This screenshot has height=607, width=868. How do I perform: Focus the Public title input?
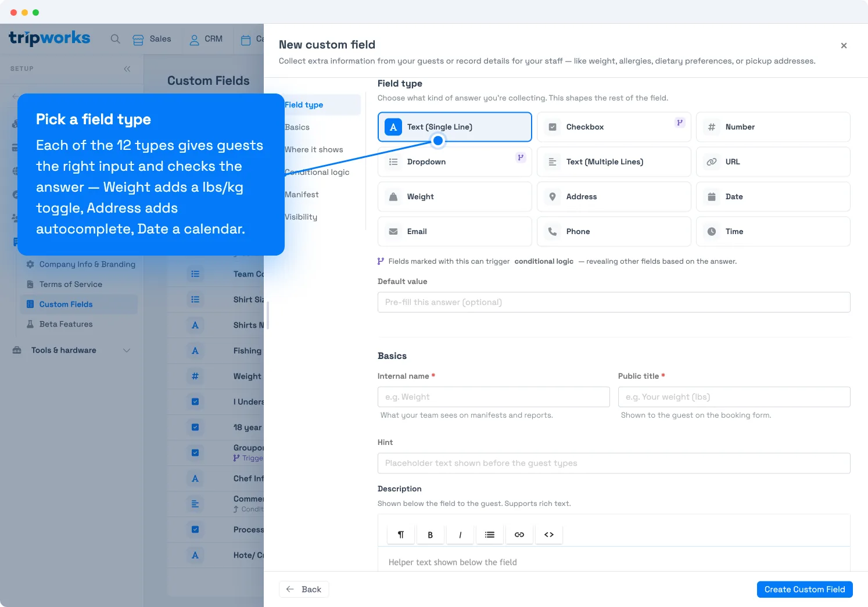734,397
